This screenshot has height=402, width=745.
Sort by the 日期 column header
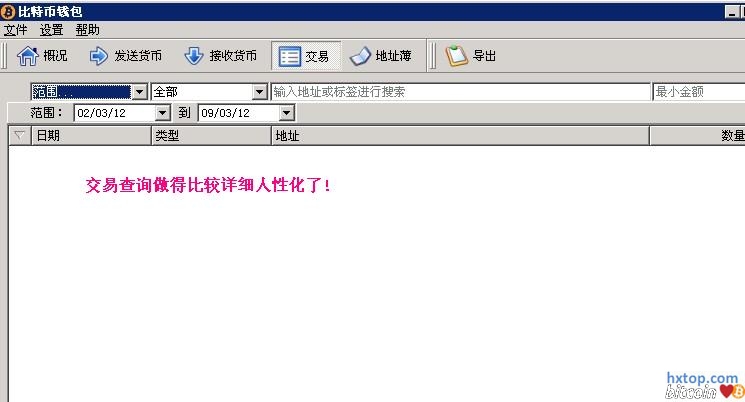pyautogui.click(x=91, y=135)
